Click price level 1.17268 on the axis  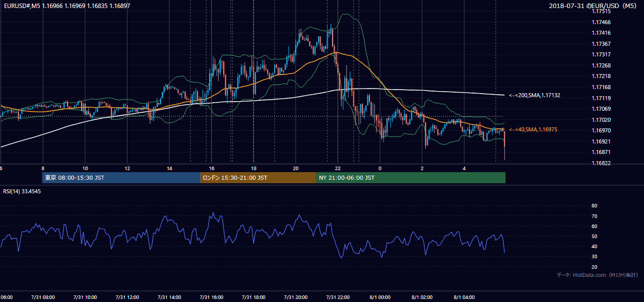601,65
